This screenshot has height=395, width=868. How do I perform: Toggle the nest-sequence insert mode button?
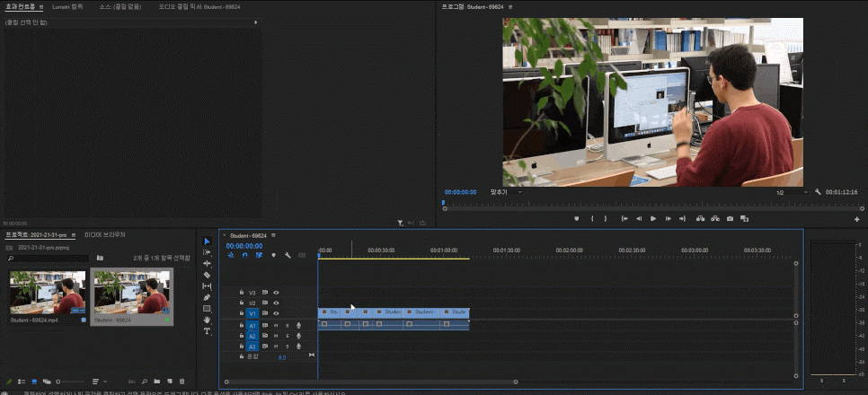231,255
